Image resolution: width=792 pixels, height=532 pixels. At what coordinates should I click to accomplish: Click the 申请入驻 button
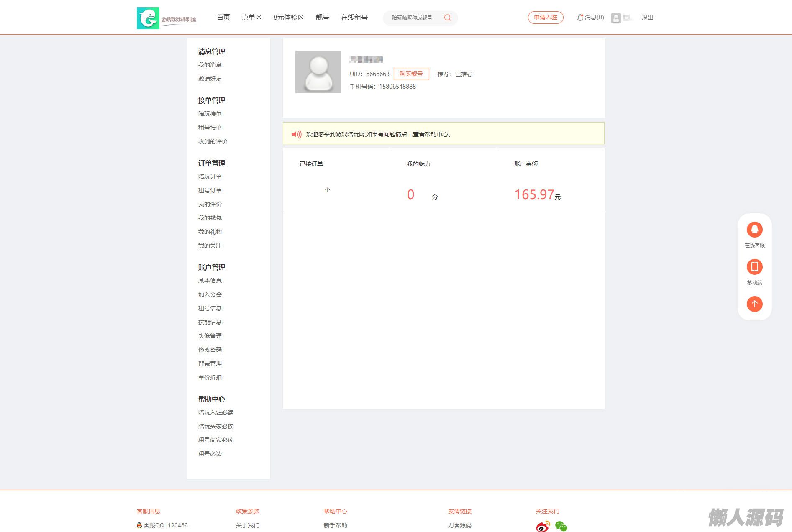pos(546,18)
